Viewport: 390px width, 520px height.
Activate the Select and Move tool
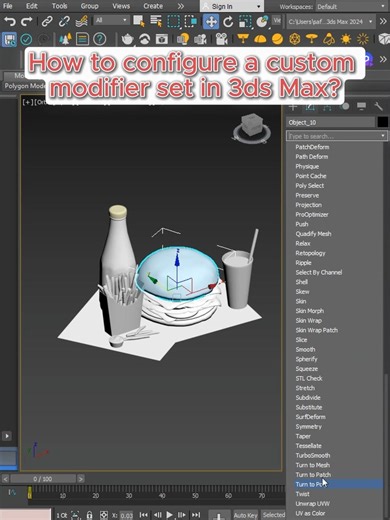pyautogui.click(x=211, y=22)
